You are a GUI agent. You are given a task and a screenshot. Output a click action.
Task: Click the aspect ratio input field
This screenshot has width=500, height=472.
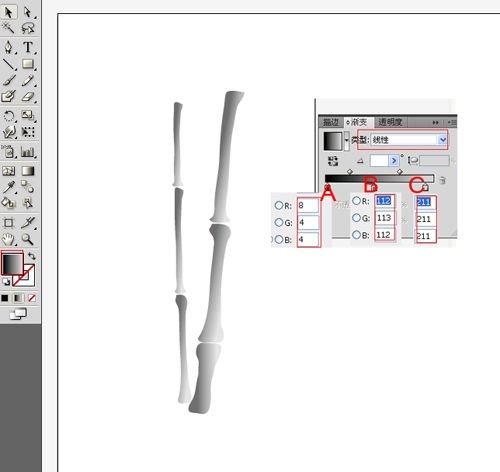click(434, 161)
